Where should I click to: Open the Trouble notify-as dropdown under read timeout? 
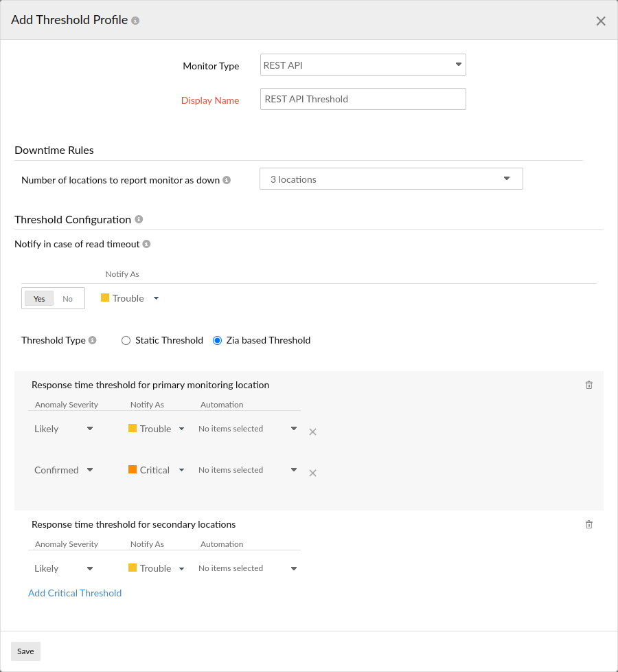point(156,298)
